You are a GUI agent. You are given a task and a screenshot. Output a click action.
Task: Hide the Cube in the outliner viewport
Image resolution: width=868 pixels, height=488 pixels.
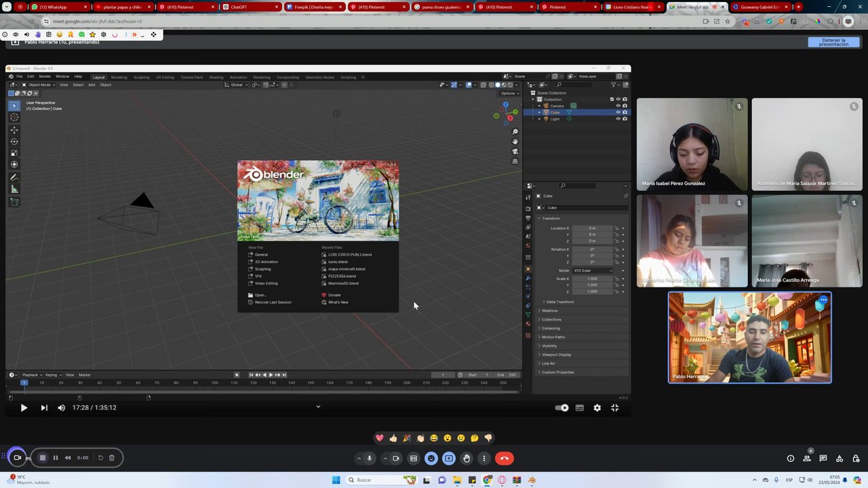pos(618,112)
